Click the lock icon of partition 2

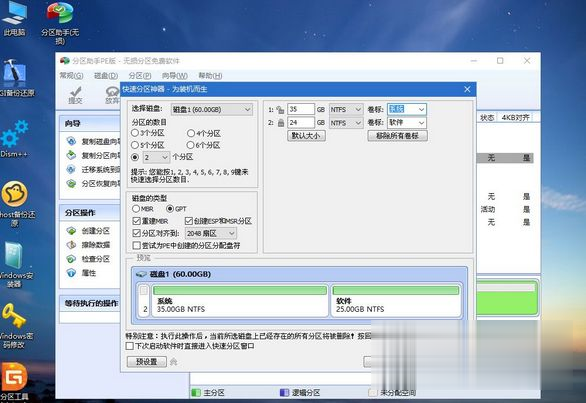281,123
